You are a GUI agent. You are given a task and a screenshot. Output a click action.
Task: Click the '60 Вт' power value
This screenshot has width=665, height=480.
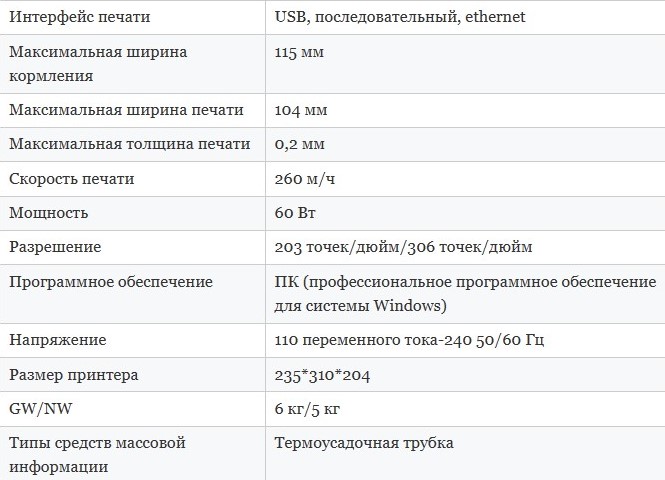295,213
